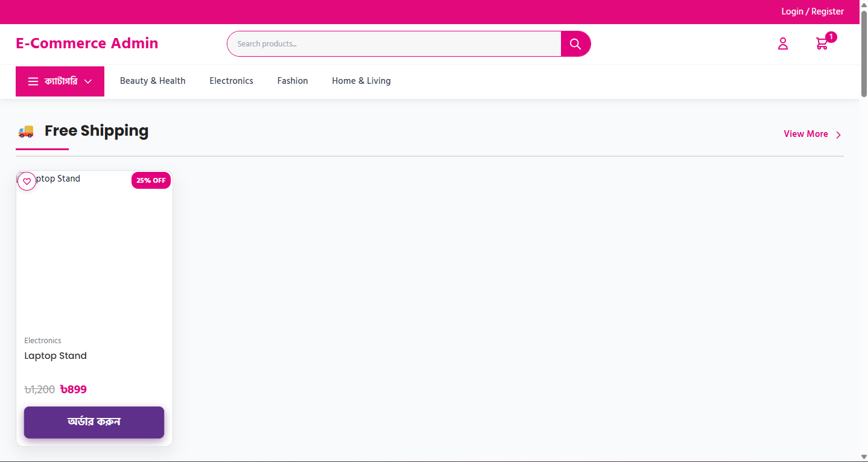This screenshot has height=462, width=868.
Task: Click the cart item count badge
Action: tap(831, 37)
